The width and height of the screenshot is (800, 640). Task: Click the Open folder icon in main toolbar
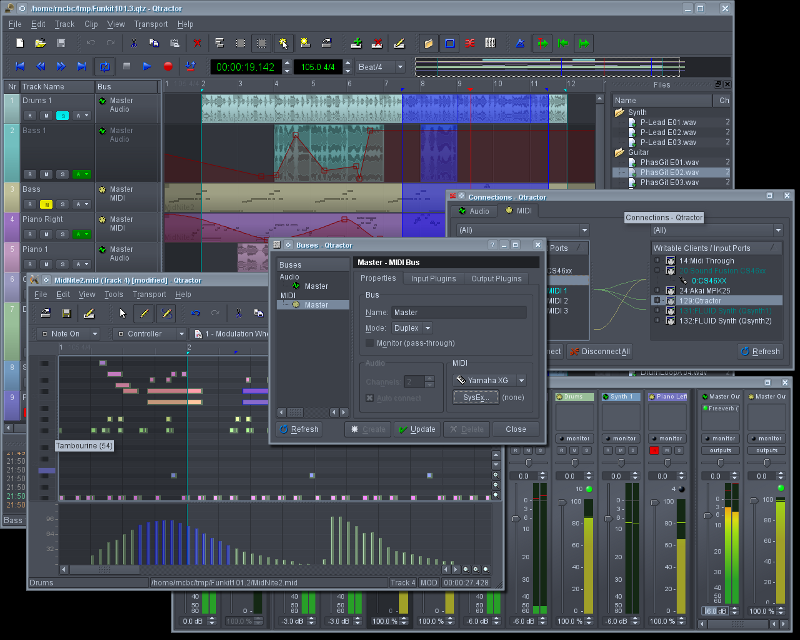coord(40,43)
